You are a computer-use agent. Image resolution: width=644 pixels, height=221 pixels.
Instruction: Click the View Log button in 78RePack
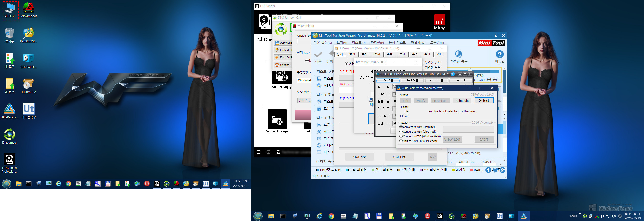tap(452, 139)
